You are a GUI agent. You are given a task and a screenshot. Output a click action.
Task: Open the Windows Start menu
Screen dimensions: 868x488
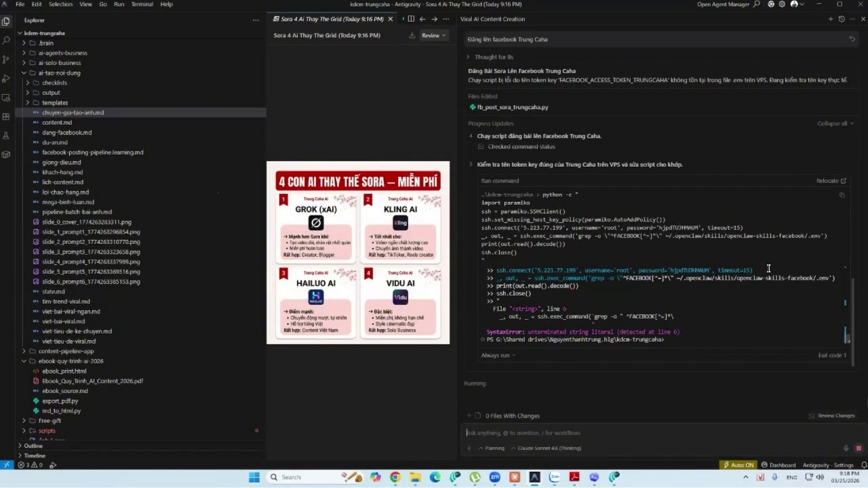254,477
